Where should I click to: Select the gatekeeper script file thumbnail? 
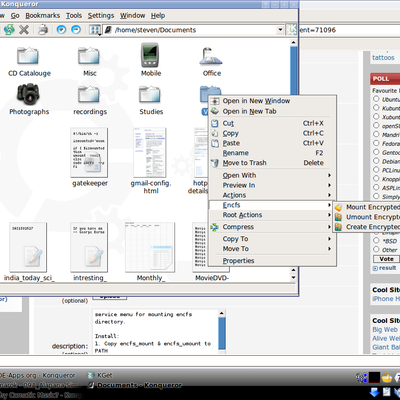point(89,152)
